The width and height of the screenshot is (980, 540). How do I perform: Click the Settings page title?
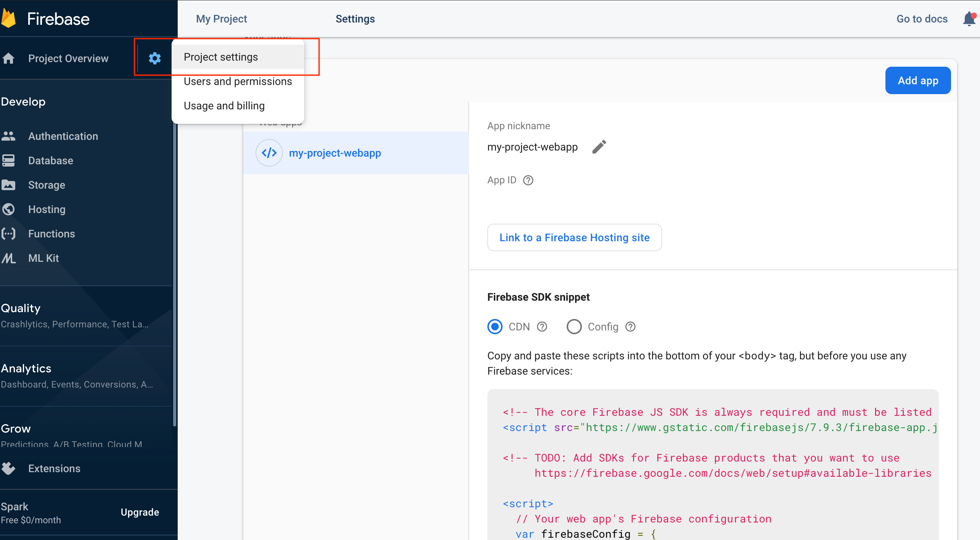pos(355,19)
